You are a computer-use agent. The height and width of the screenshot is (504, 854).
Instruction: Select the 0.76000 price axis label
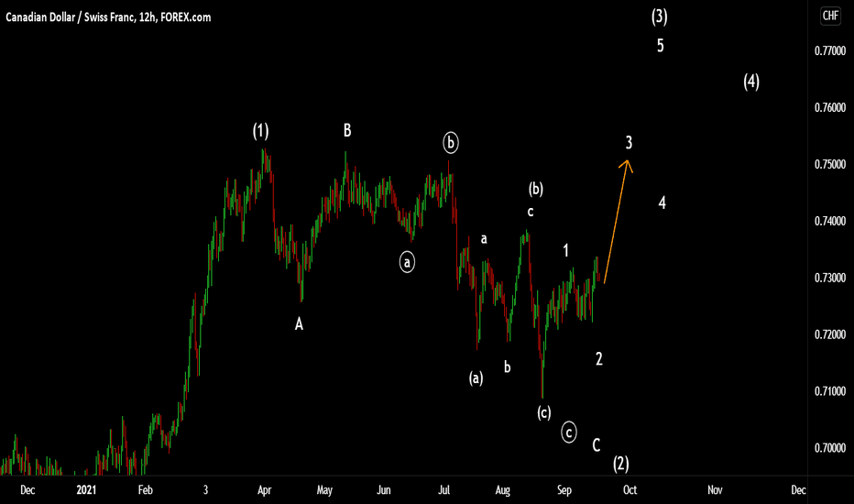[830, 107]
